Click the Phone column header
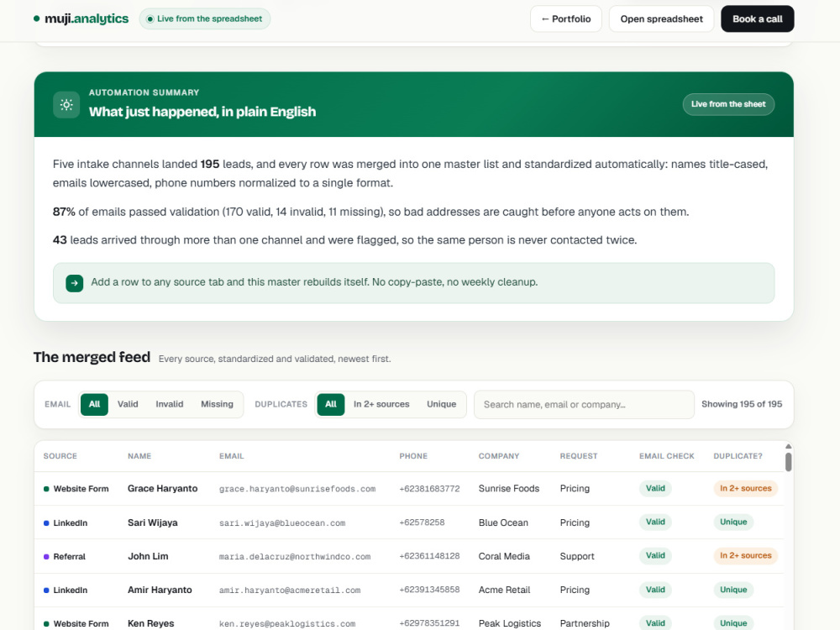This screenshot has height=630, width=840. [x=413, y=456]
